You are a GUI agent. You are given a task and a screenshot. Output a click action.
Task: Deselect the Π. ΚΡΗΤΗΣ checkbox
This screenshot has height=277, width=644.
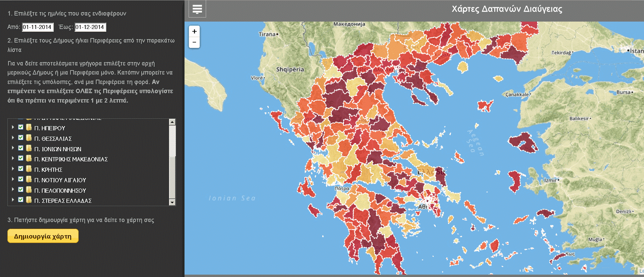(x=21, y=169)
